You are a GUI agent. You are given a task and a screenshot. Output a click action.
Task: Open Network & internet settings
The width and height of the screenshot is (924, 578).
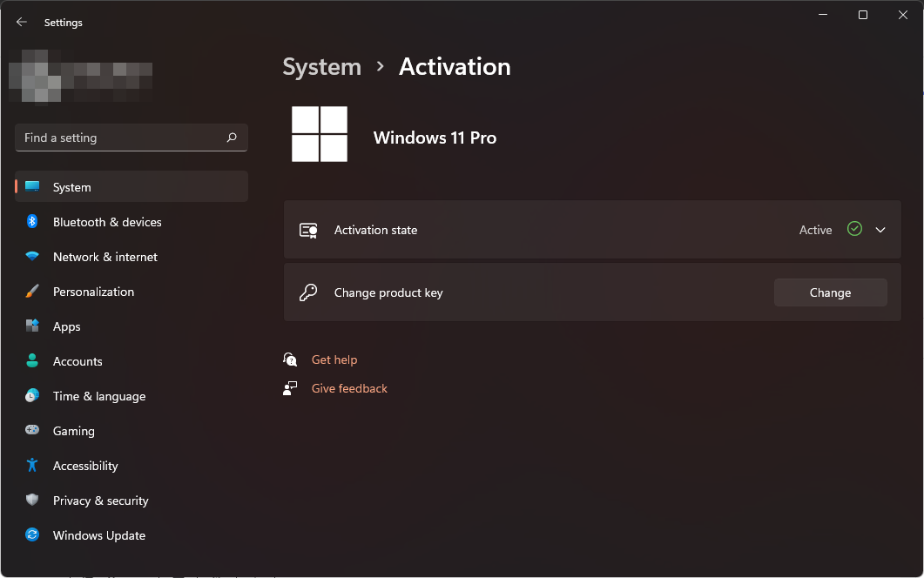[131, 256]
